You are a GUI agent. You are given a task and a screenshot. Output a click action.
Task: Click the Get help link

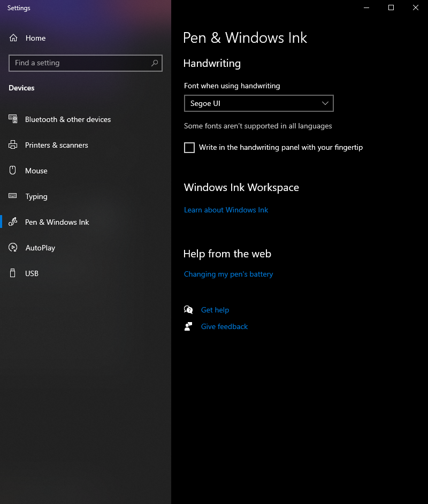(215, 310)
